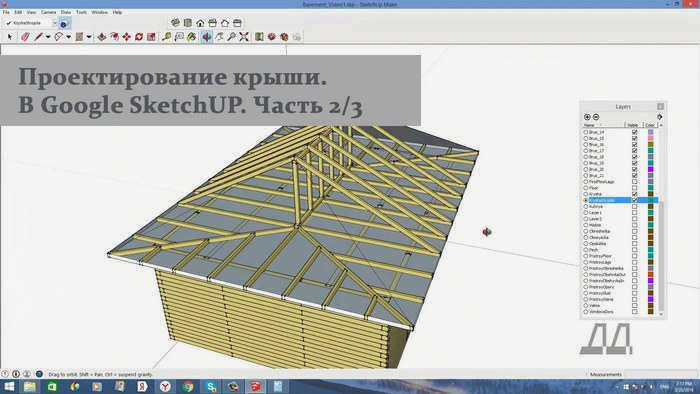
Task: Open the Edit menu
Action: tap(18, 12)
